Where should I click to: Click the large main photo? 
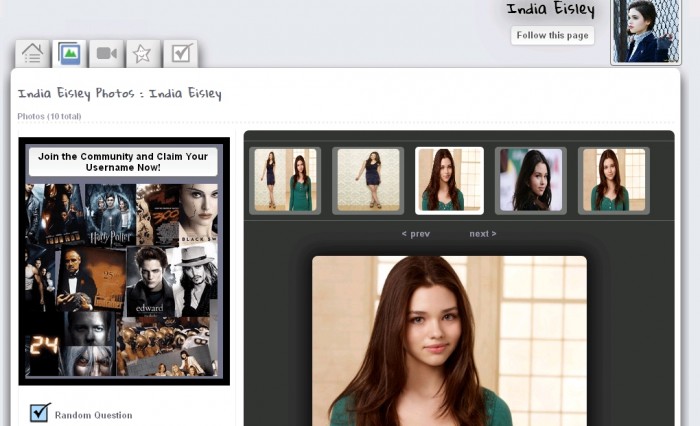[449, 340]
